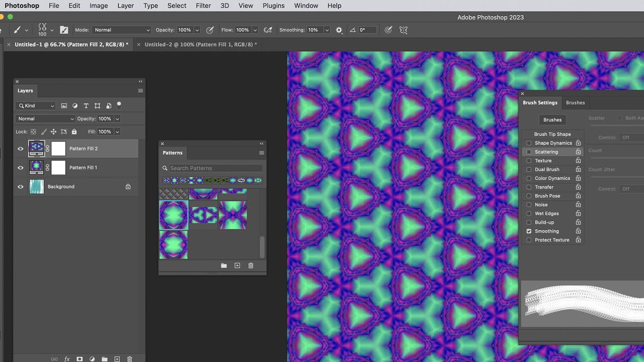The image size is (644, 362).
Task: Select the Untitled-1 document tab
Action: [x=71, y=45]
